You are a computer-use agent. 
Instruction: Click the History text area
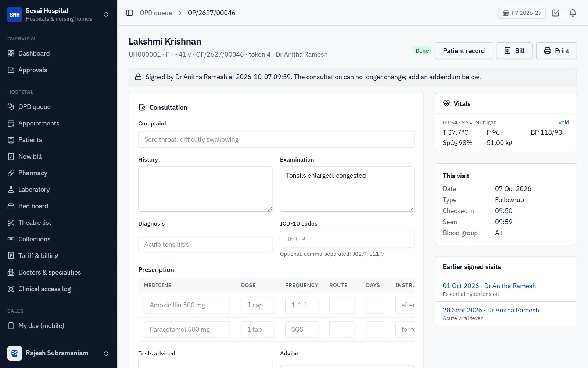(205, 189)
